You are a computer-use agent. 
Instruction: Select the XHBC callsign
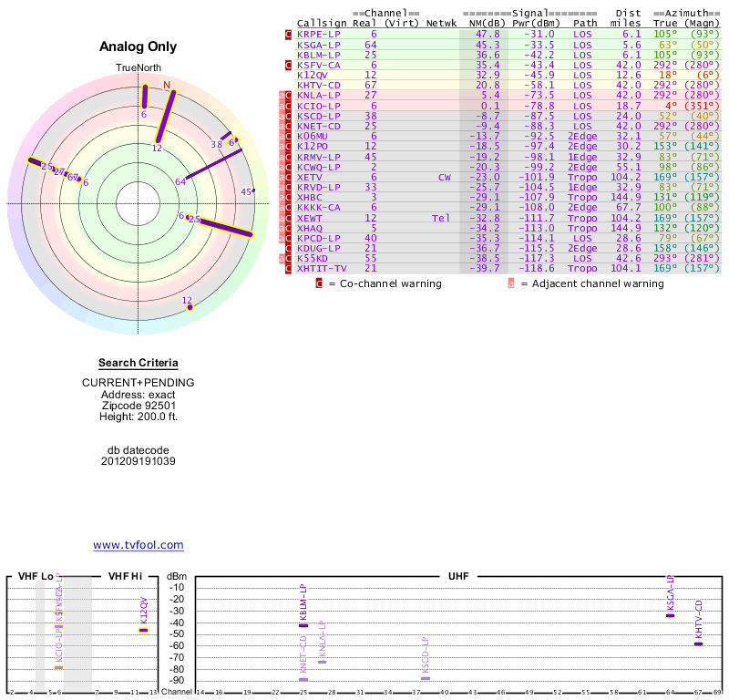[309, 197]
